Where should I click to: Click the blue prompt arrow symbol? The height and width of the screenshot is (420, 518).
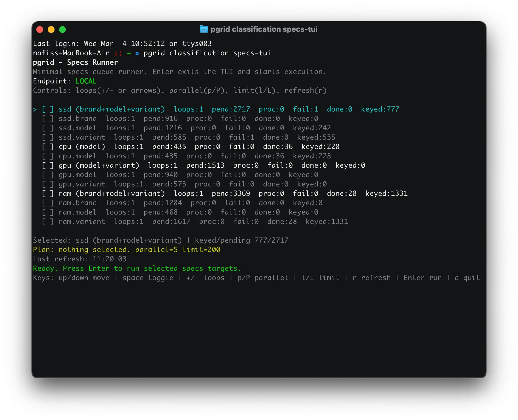[137, 53]
